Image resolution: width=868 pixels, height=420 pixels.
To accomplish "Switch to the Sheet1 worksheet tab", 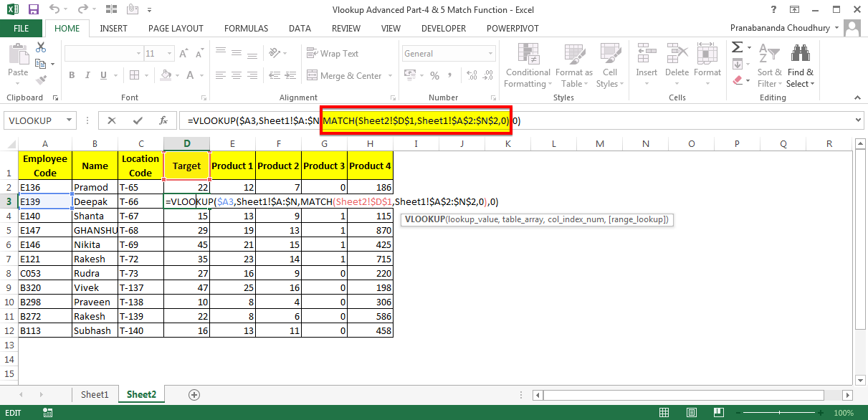I will (x=95, y=393).
